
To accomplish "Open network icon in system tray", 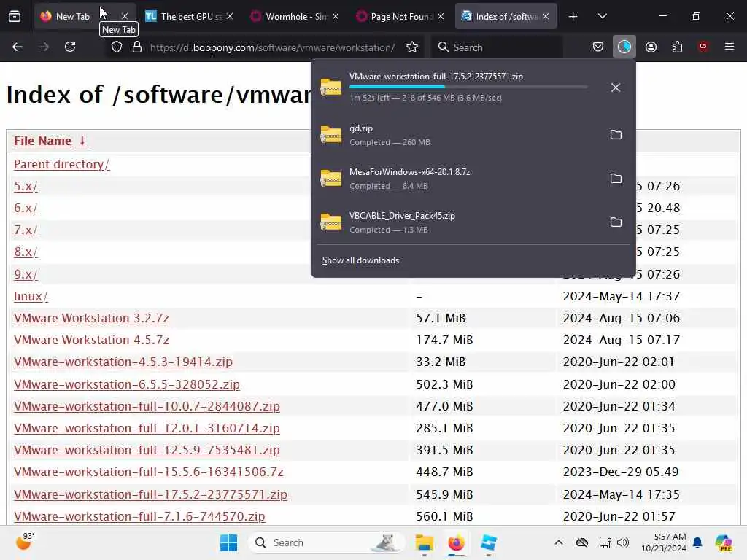I will (x=605, y=542).
